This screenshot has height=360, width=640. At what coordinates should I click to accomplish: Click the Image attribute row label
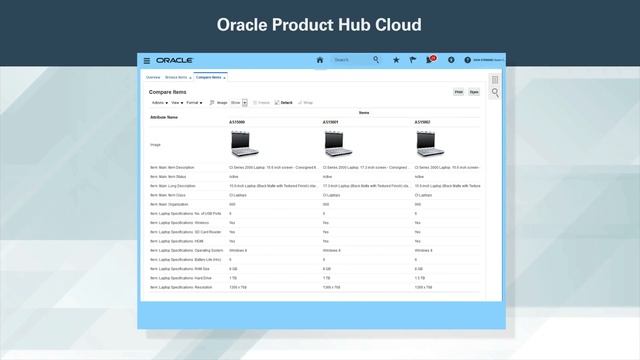(155, 145)
